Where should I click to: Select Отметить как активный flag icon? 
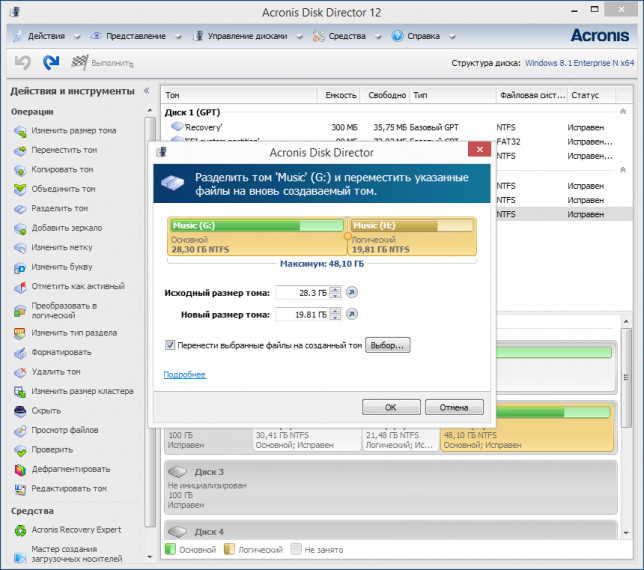pos(20,287)
